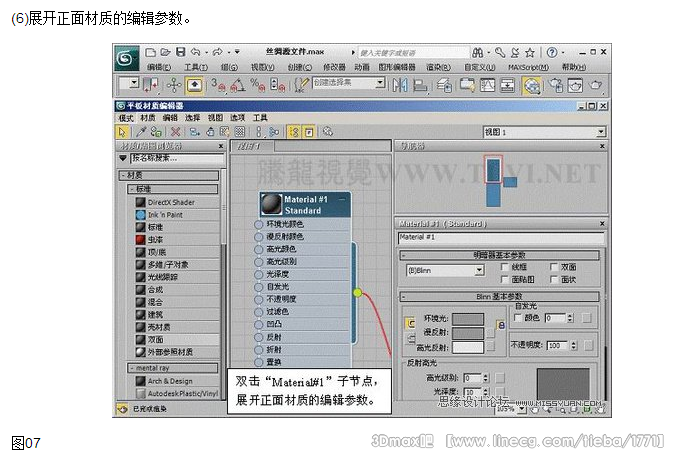Viewport: 693px width, 458px height.
Task: Toggle the 面贴图 (Face Map) checkbox
Action: click(x=504, y=279)
